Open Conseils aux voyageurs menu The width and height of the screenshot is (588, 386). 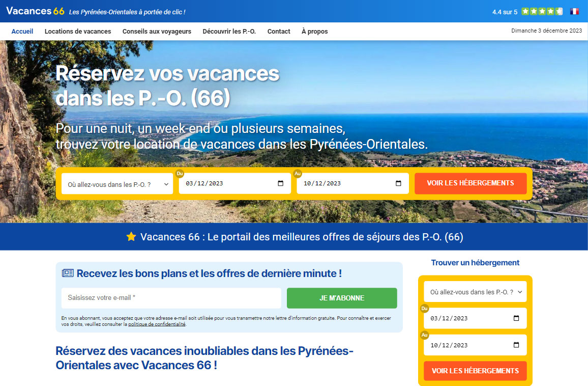point(157,32)
